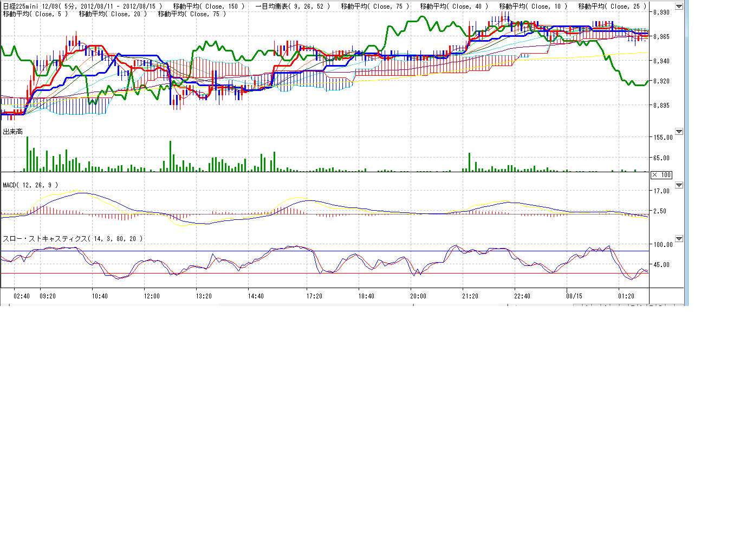Viewport: 740px width, 560px height.
Task: Select the 移動平均 (Close, 150) indicator label
Action: click(x=209, y=6)
